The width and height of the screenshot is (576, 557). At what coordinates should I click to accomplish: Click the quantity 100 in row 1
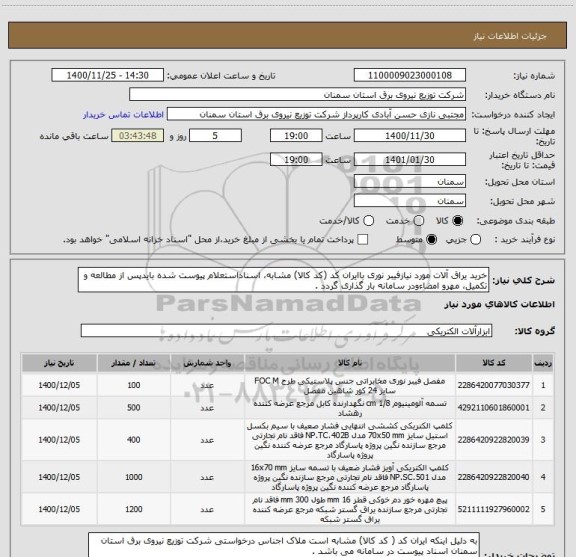(x=134, y=385)
